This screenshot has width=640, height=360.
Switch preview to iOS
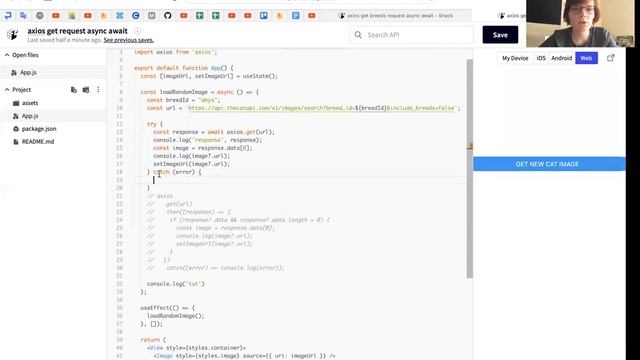click(x=541, y=58)
